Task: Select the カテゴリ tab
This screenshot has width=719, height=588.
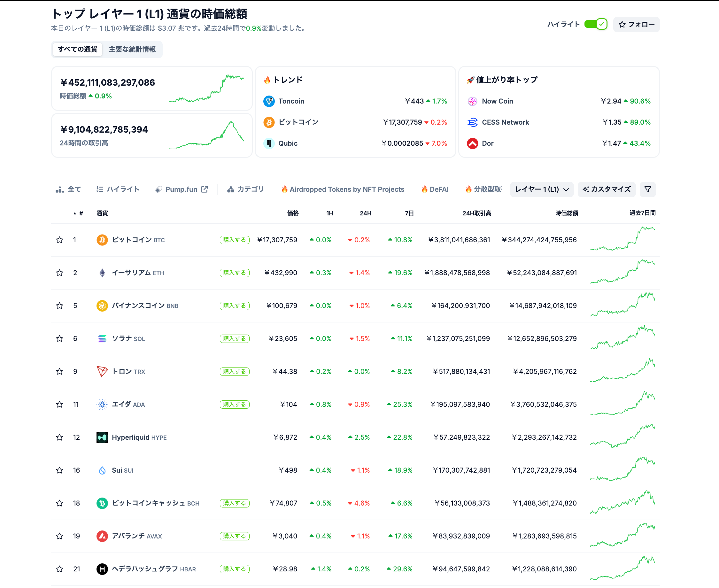Action: (x=245, y=189)
